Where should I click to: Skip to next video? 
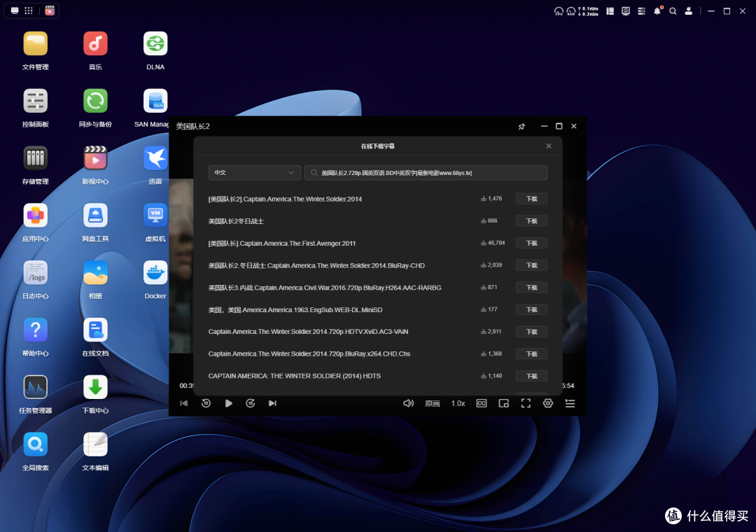pos(272,403)
